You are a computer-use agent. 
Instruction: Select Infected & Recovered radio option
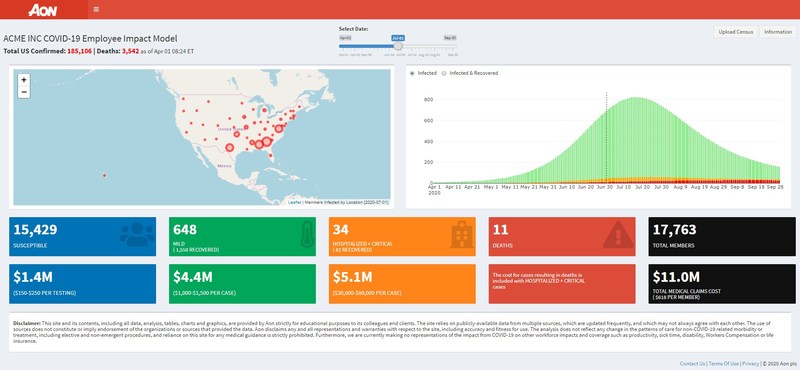(x=444, y=73)
